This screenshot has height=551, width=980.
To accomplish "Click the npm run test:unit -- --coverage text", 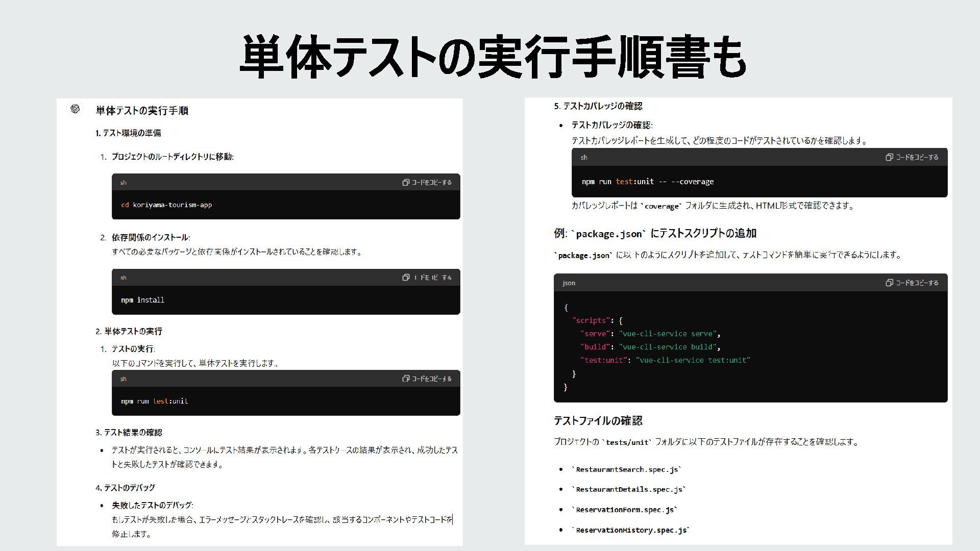I will point(647,182).
